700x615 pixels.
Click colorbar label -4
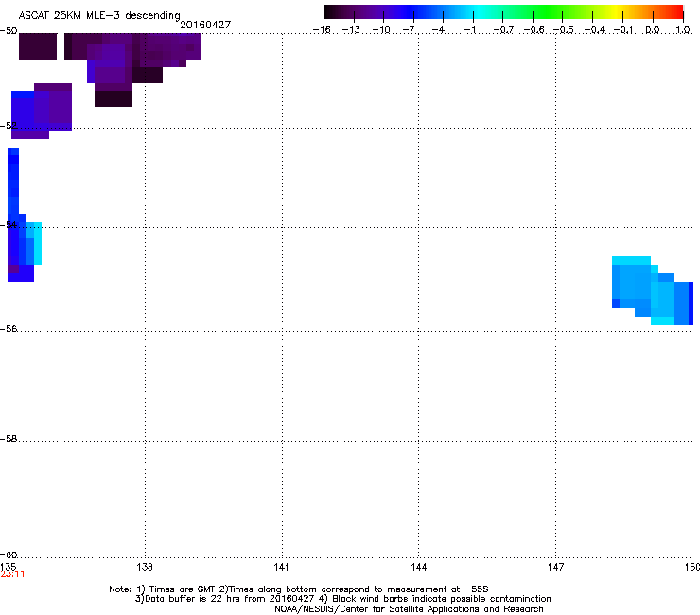438,30
